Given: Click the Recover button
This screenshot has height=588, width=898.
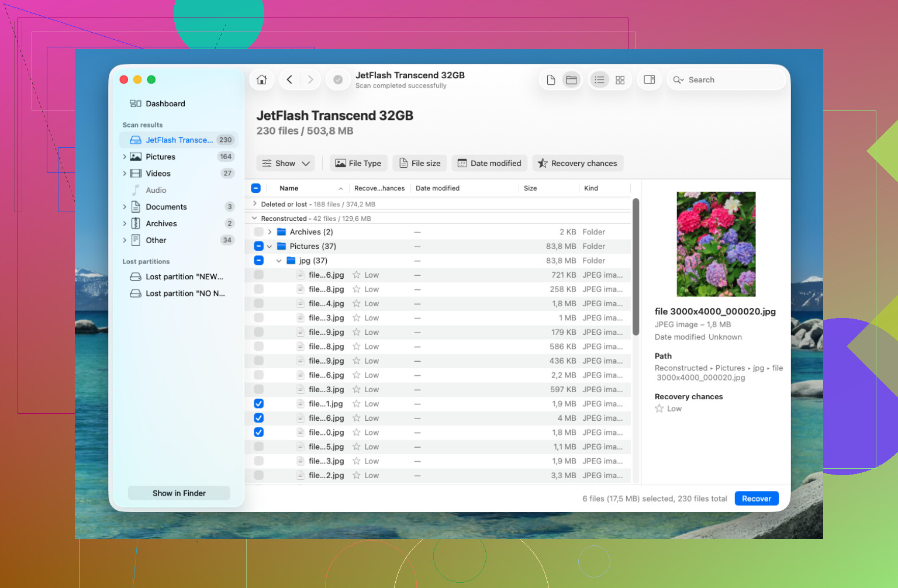Looking at the screenshot, I should tap(757, 499).
